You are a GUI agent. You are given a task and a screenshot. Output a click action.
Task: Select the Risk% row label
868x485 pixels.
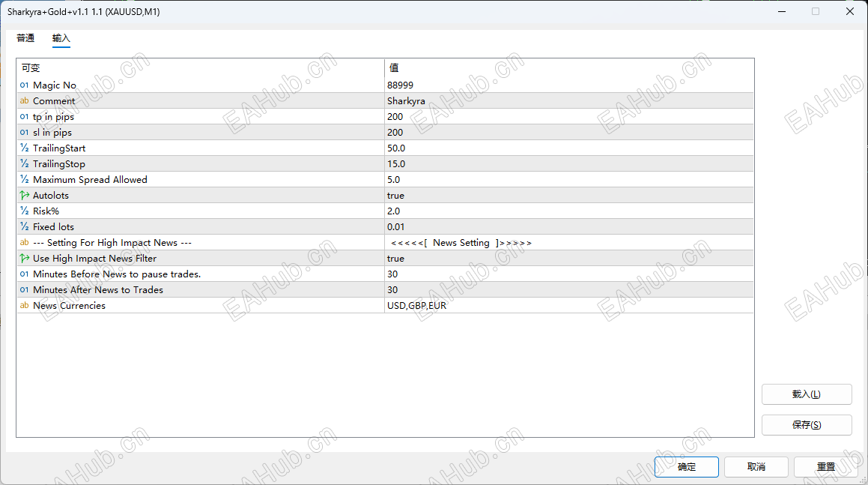[46, 211]
